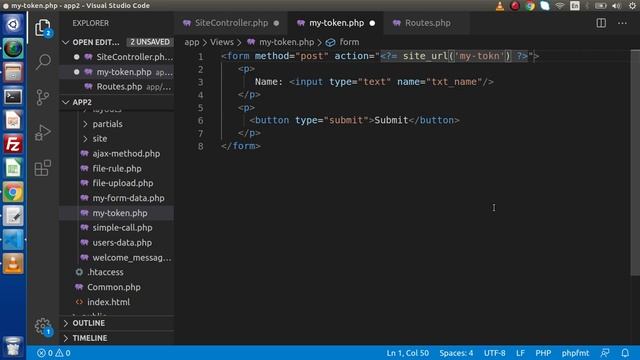
Task: Click the Wi-Fi icon in system tray
Action: pos(560,6)
